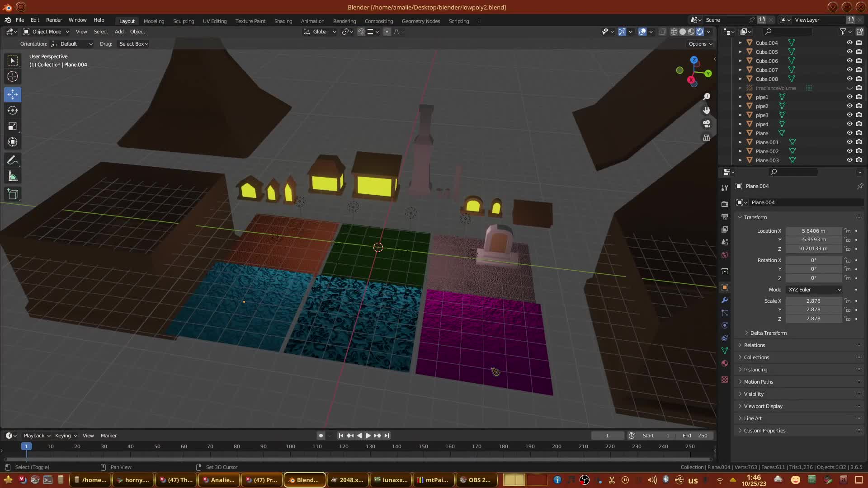Open rotation Mode XYZ Euler dropdown
Screen dimensions: 868x488
point(814,290)
